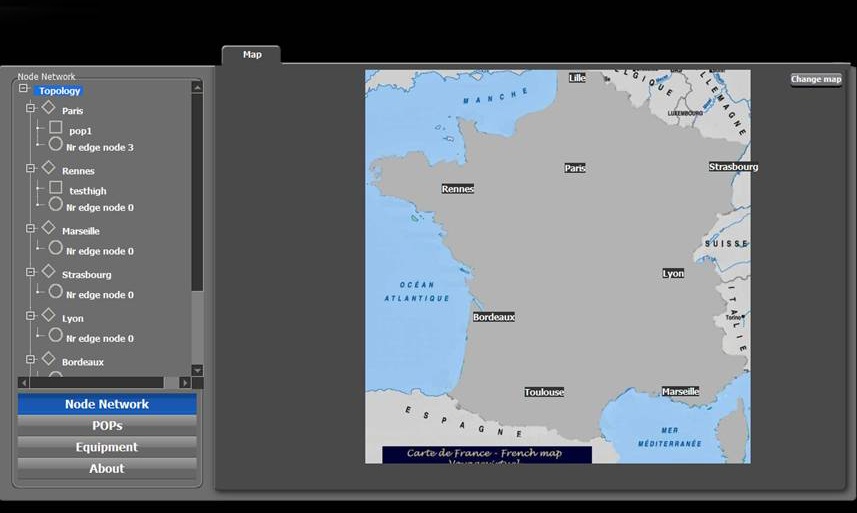Viewport: 857px width, 513px height.
Task: Click the horizontal scroll right arrow
Action: point(185,382)
